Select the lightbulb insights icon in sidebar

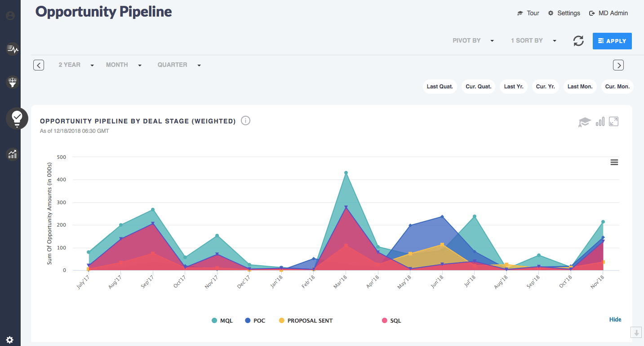point(17,118)
